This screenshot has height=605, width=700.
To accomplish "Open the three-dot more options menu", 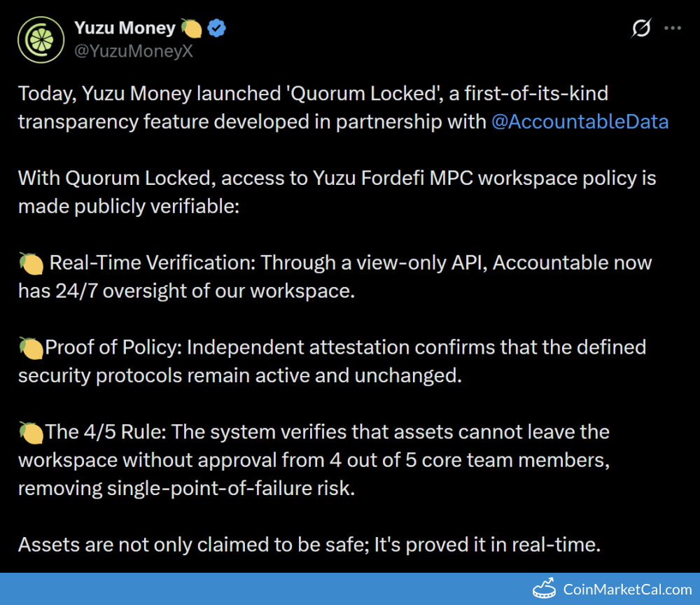I will 672,29.
